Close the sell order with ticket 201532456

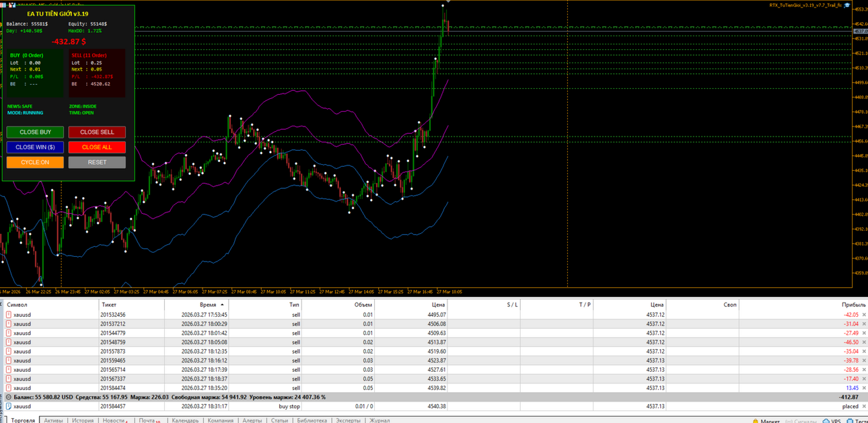[x=865, y=315]
